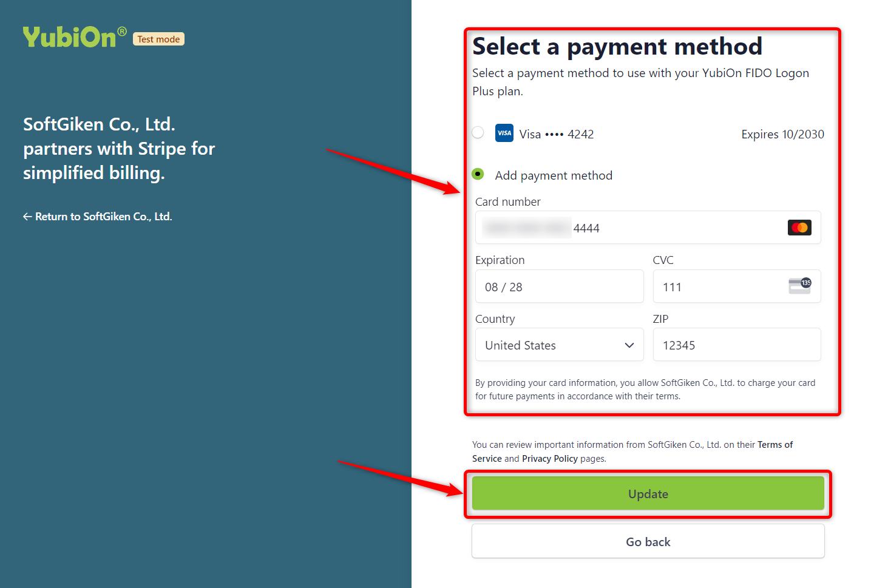Click the CVC card hint icon
This screenshot has height=588, width=871.
coord(799,286)
